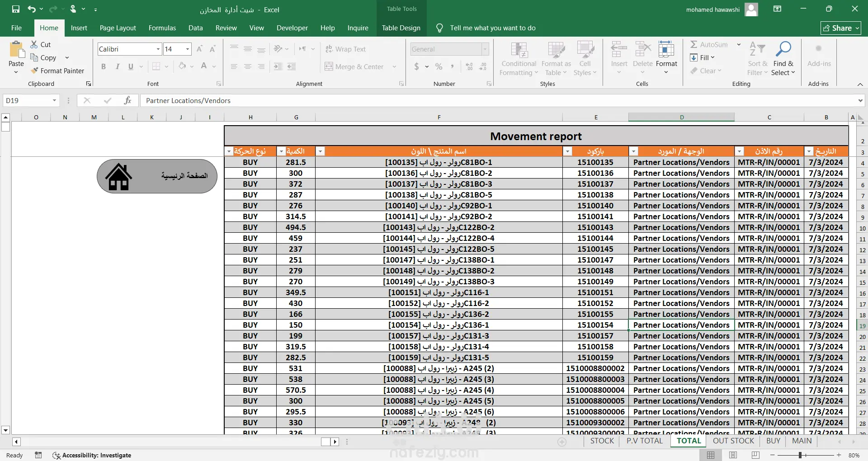Click Page Break Preview status button
Image resolution: width=868 pixels, height=461 pixels.
755,455
